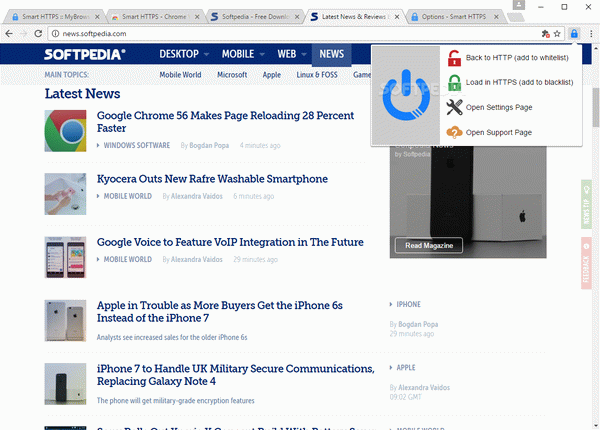Reload the current page

tap(38, 34)
